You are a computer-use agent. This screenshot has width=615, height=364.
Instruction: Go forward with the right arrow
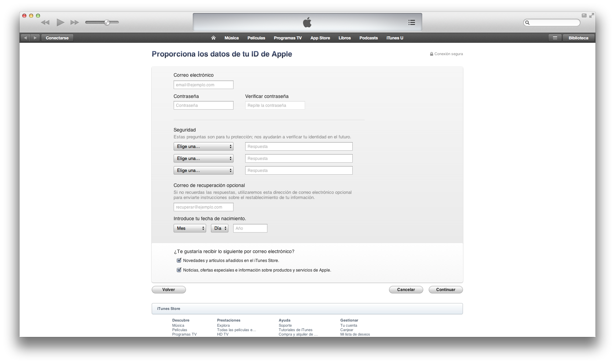[35, 38]
